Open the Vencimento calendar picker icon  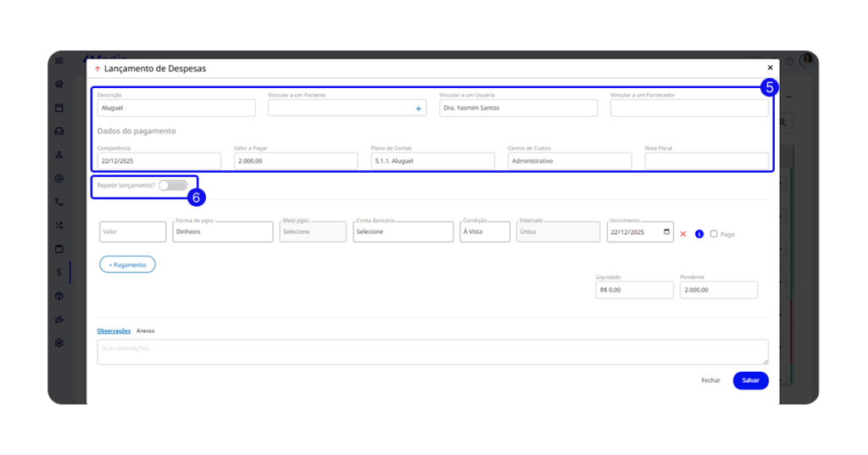(666, 232)
